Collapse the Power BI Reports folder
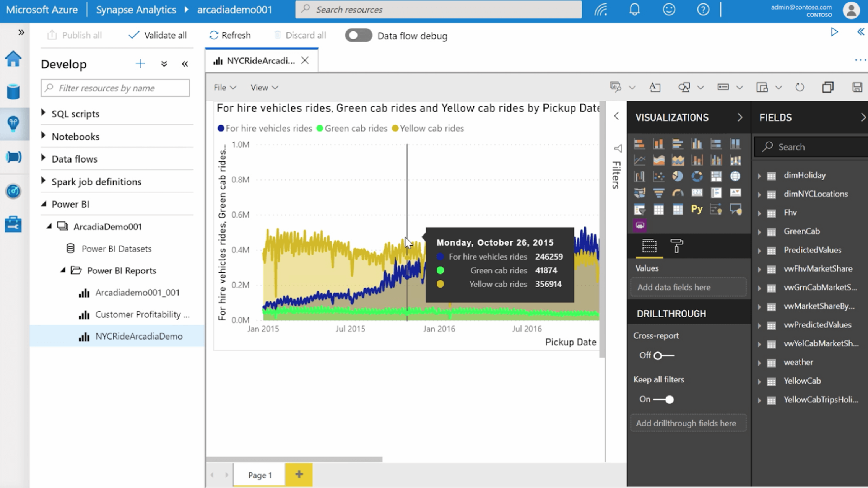 click(63, 270)
